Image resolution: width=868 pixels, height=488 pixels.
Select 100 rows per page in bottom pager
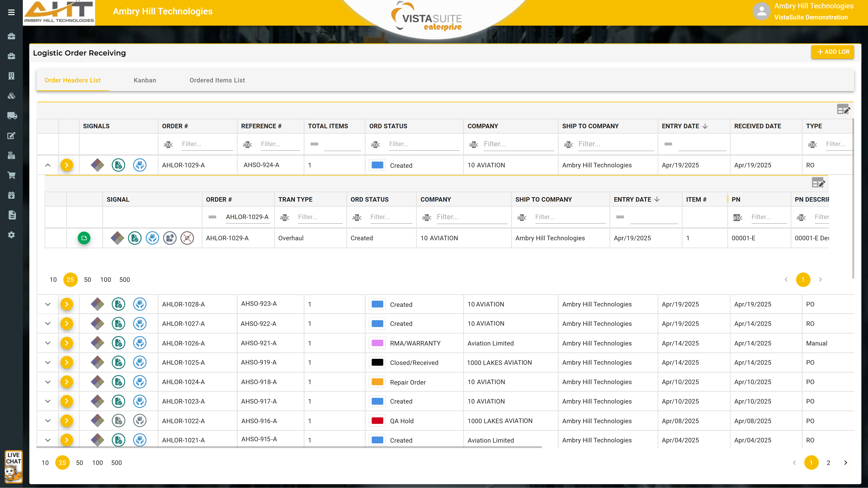click(97, 463)
